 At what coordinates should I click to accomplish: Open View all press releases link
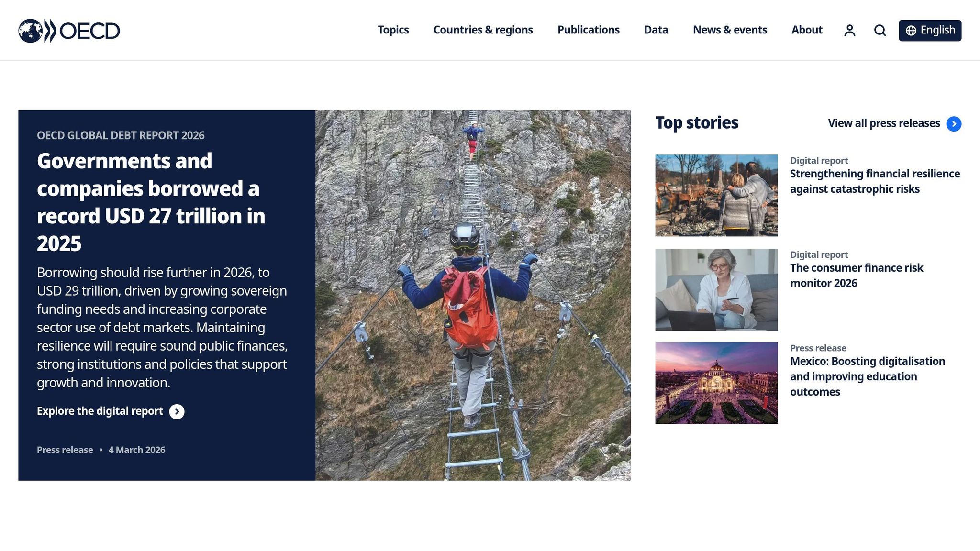(883, 123)
